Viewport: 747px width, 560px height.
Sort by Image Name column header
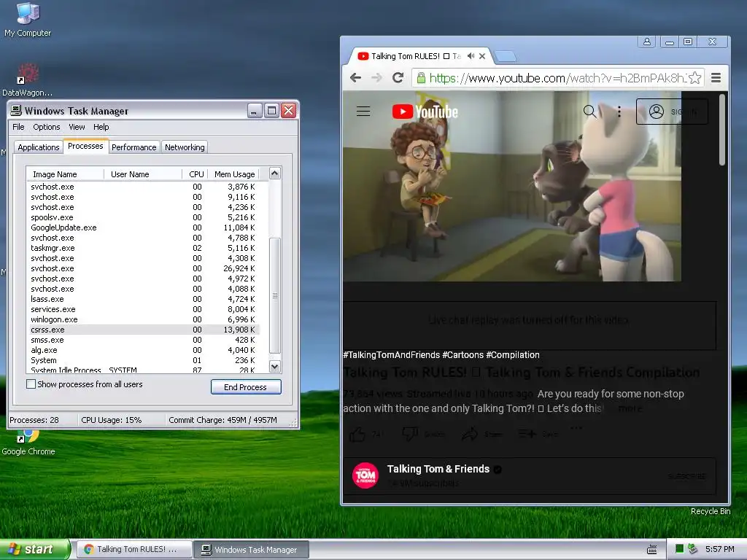pos(65,174)
